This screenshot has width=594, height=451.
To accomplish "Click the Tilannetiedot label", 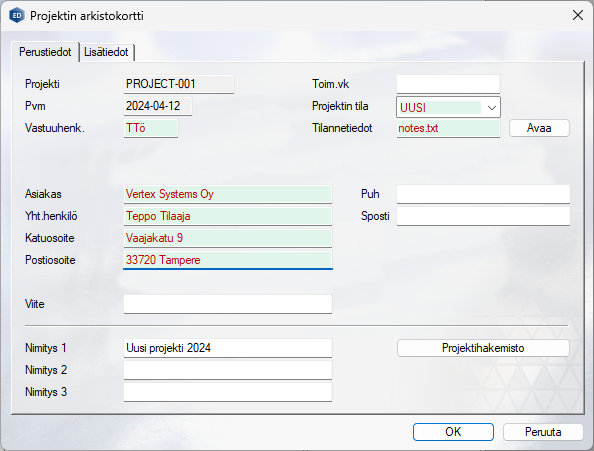I will [x=342, y=128].
